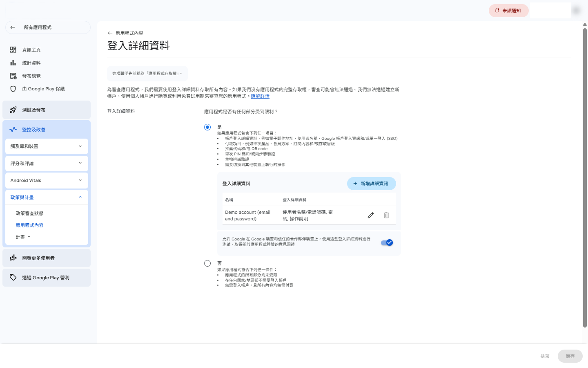Click the 瞭解詳情 link

260,96
